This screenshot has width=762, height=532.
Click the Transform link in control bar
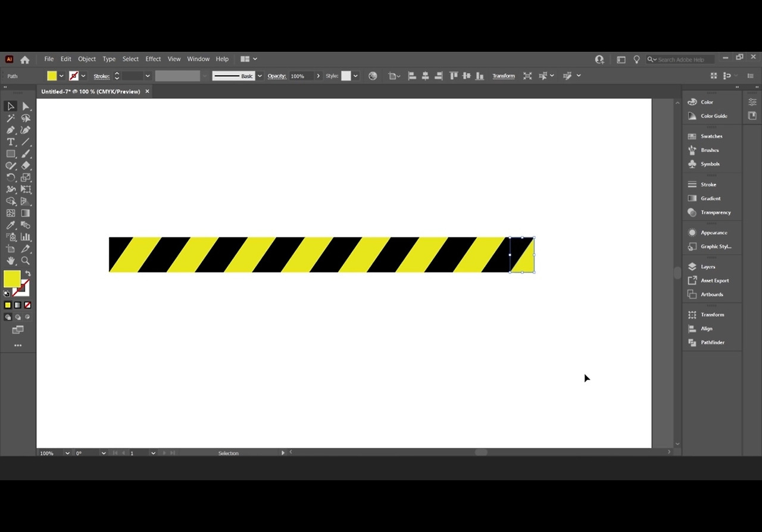click(504, 76)
